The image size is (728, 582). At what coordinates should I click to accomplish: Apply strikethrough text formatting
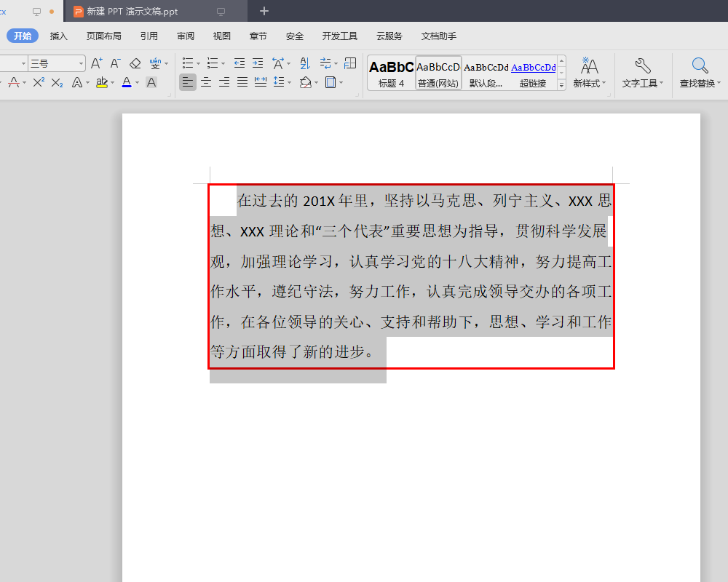tap(14, 83)
